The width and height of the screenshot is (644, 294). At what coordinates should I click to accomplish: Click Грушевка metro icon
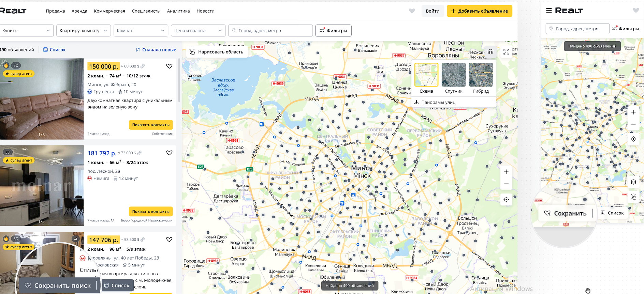pos(90,92)
